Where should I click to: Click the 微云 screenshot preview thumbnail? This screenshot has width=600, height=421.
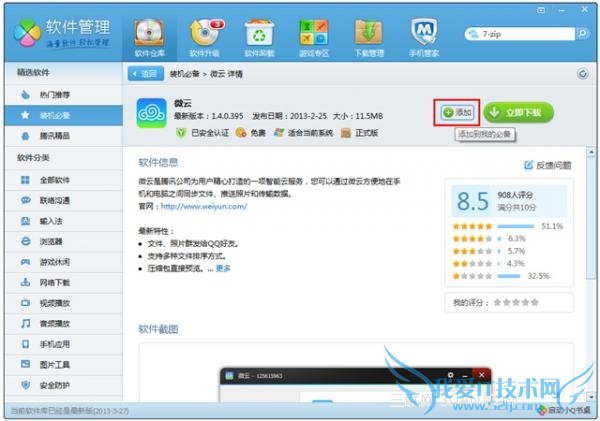(355, 386)
